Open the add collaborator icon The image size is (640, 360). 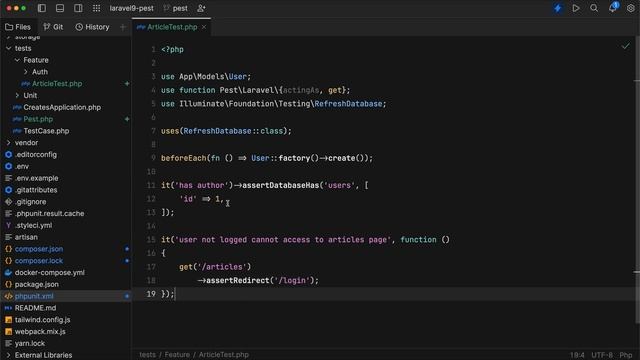201,8
